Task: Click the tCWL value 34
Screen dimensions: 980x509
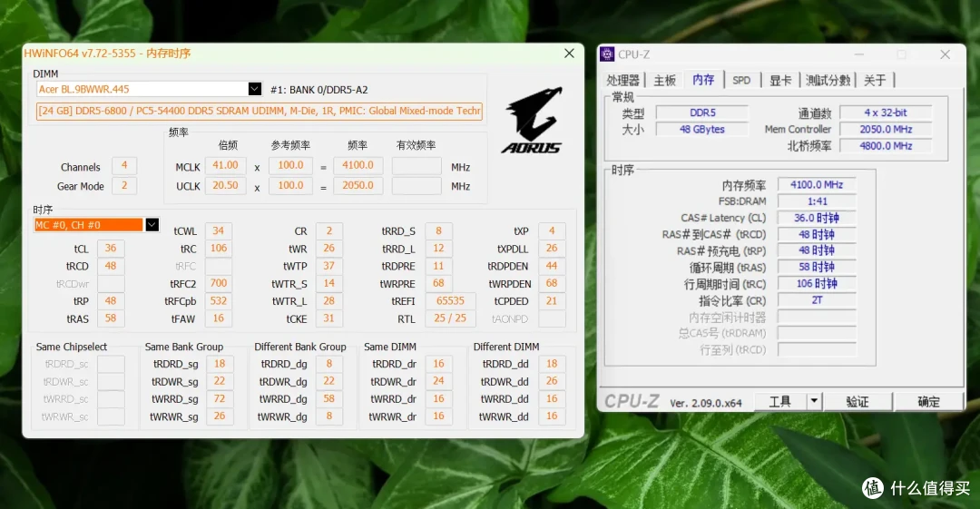Action: point(218,230)
